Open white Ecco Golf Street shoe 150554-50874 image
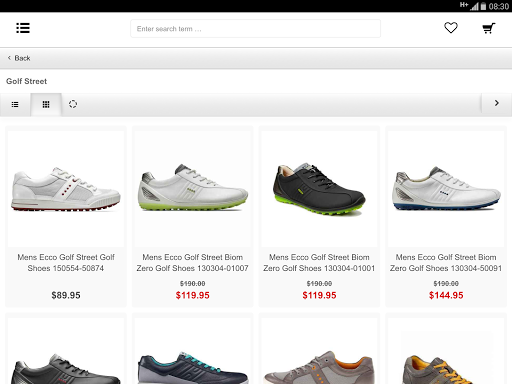Image resolution: width=512 pixels, height=384 pixels. pos(66,189)
